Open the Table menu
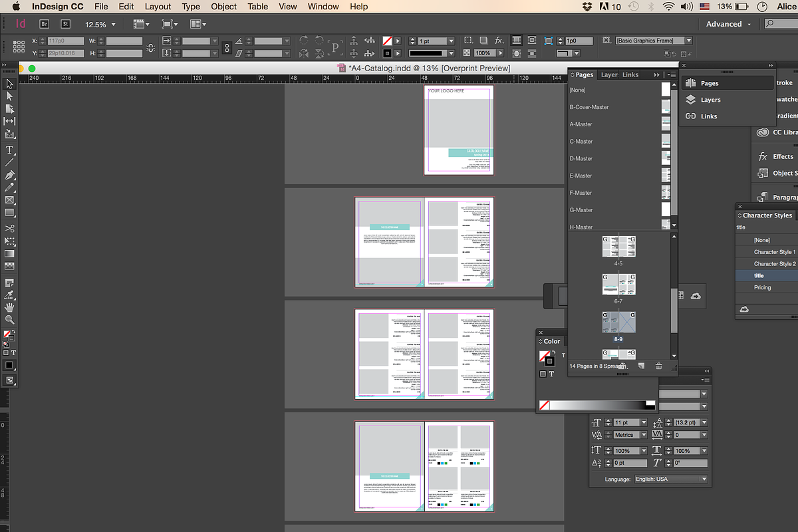This screenshot has height=532, width=798. pos(258,7)
